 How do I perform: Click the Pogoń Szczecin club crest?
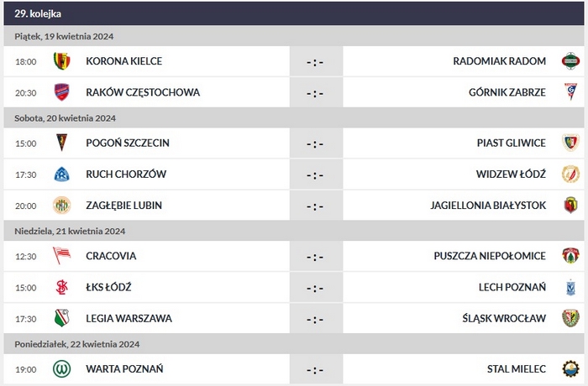point(61,143)
